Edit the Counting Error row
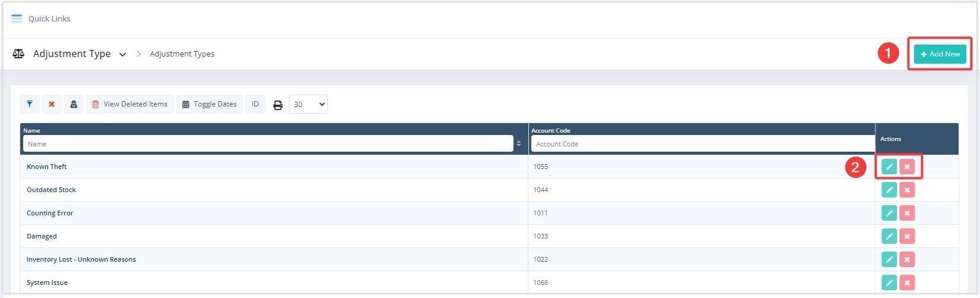The width and height of the screenshot is (980, 298). coord(889,213)
